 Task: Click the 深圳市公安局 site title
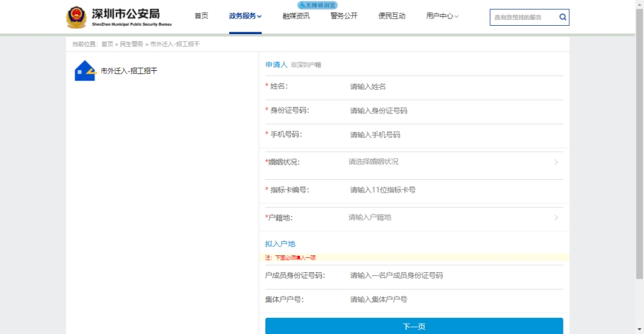click(x=126, y=14)
